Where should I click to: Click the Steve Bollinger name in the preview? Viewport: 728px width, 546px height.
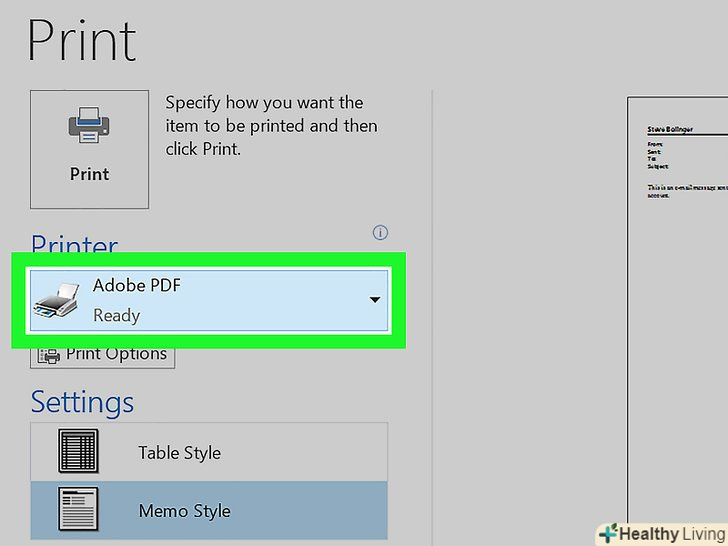(x=670, y=129)
